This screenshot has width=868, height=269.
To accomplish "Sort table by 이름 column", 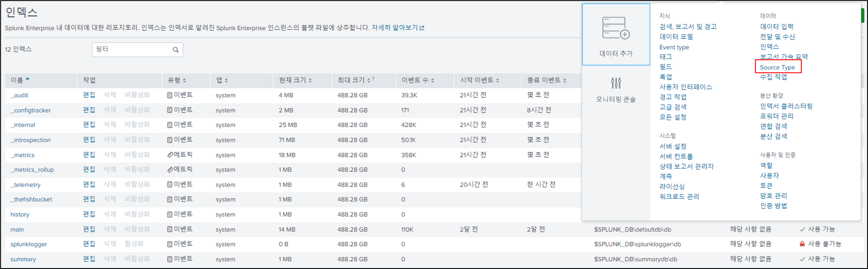I will pos(20,80).
